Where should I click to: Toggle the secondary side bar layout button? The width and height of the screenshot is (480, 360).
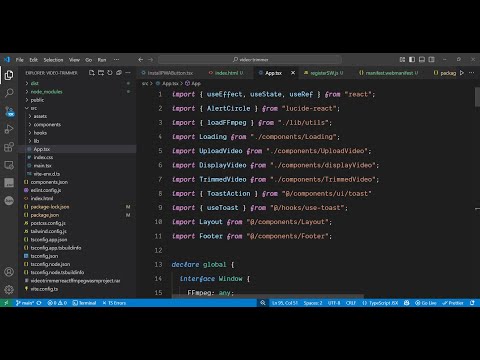click(431, 59)
